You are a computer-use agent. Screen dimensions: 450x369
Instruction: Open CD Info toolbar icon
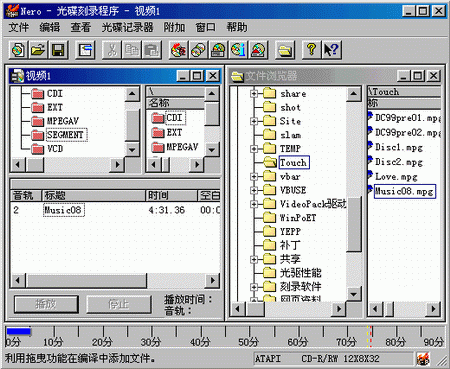tap(238, 50)
